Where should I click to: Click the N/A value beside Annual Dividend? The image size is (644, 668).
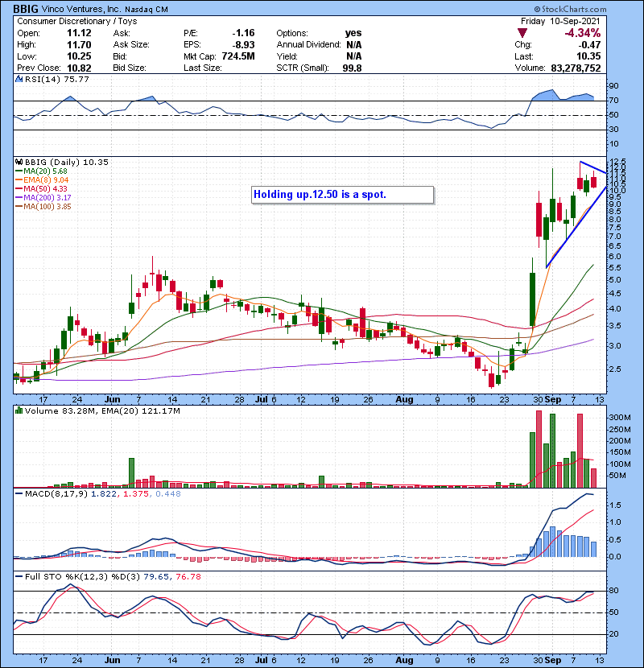[x=353, y=45]
